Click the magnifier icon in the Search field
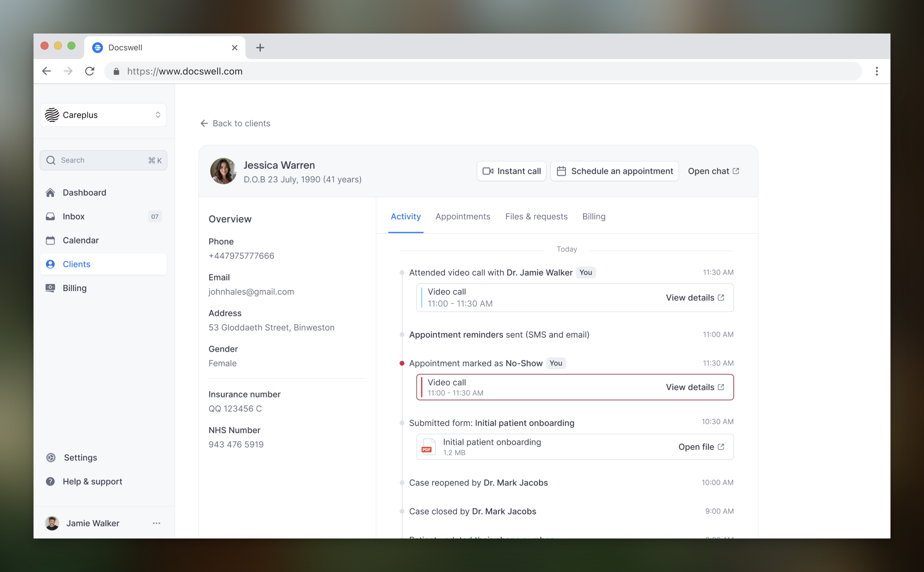924x572 pixels. [51, 160]
